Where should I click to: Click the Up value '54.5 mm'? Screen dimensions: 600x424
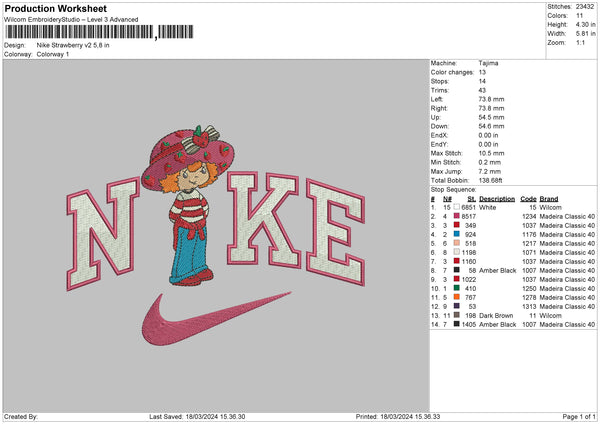491,117
